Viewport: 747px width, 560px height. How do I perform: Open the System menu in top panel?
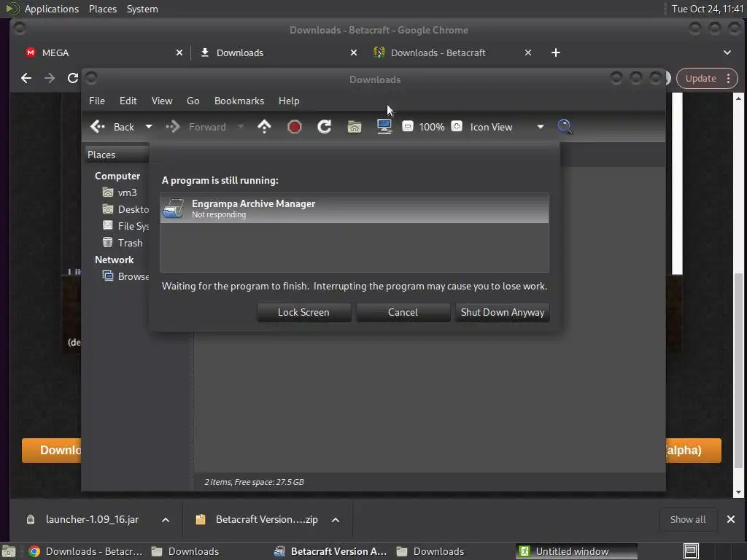pos(142,9)
